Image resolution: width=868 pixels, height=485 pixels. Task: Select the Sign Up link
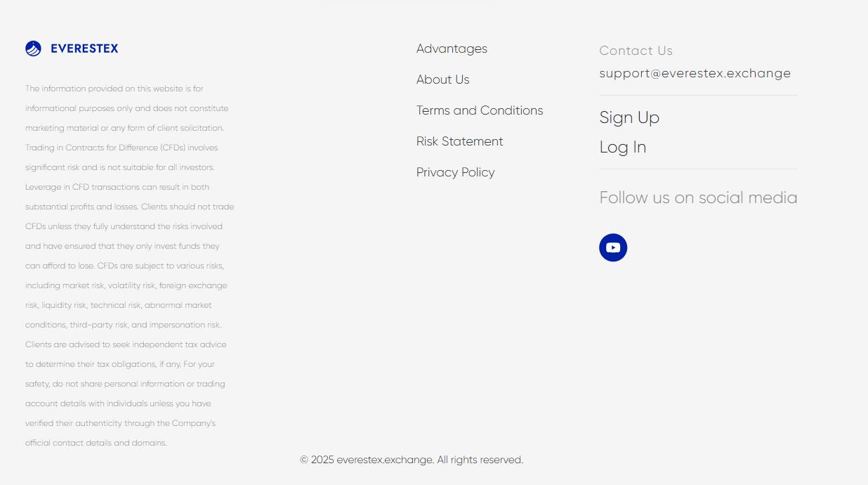(x=629, y=117)
